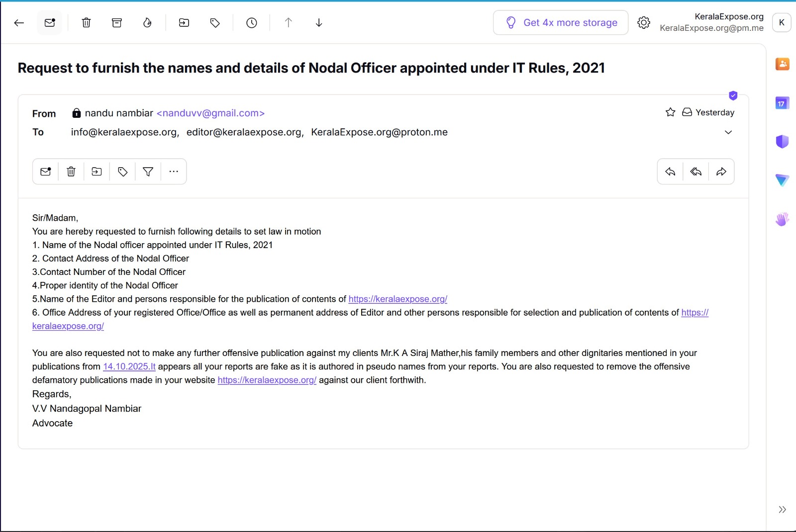The width and height of the screenshot is (796, 532).
Task: Open Proton Contacts from the sidebar
Action: pyautogui.click(x=782, y=64)
